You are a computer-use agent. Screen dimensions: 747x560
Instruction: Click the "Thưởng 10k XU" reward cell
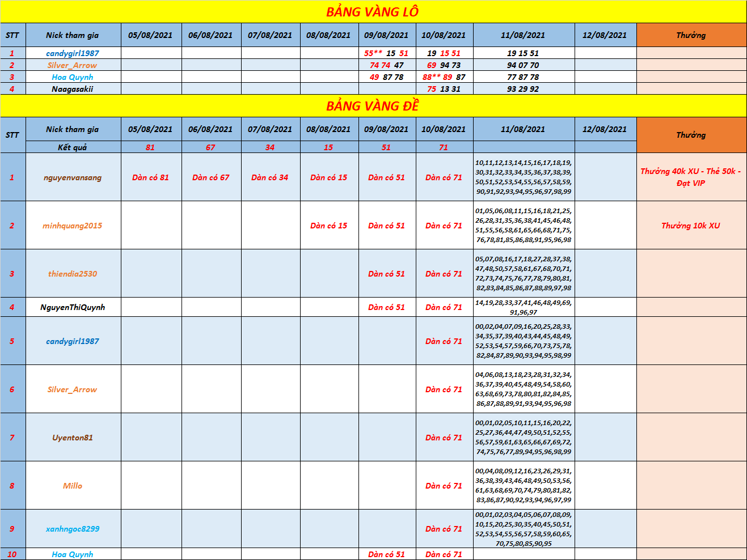[691, 226]
